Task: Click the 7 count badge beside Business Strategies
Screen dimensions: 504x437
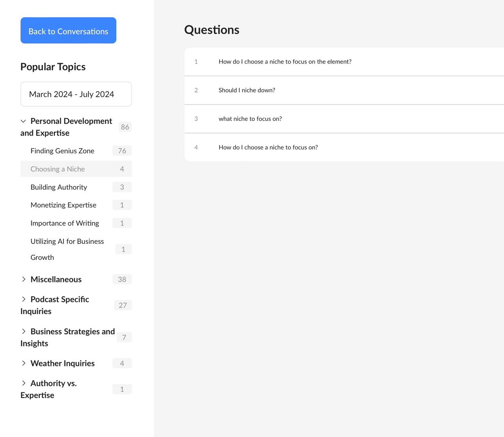Action: (x=124, y=338)
